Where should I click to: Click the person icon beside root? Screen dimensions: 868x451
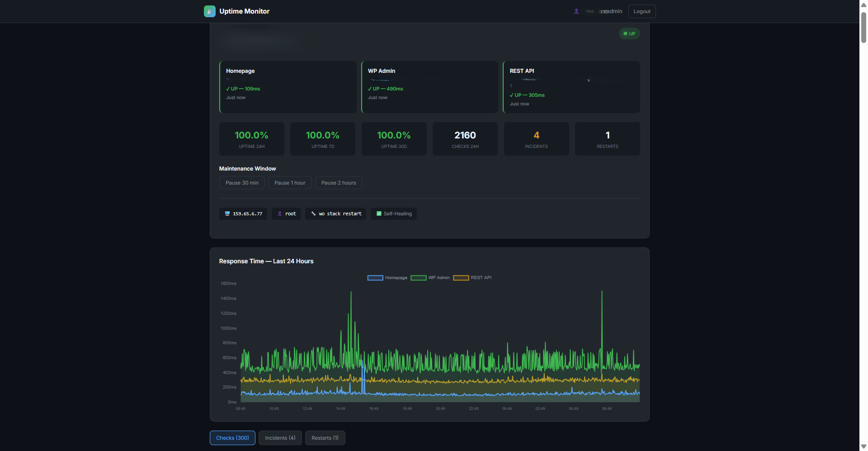coord(280,214)
